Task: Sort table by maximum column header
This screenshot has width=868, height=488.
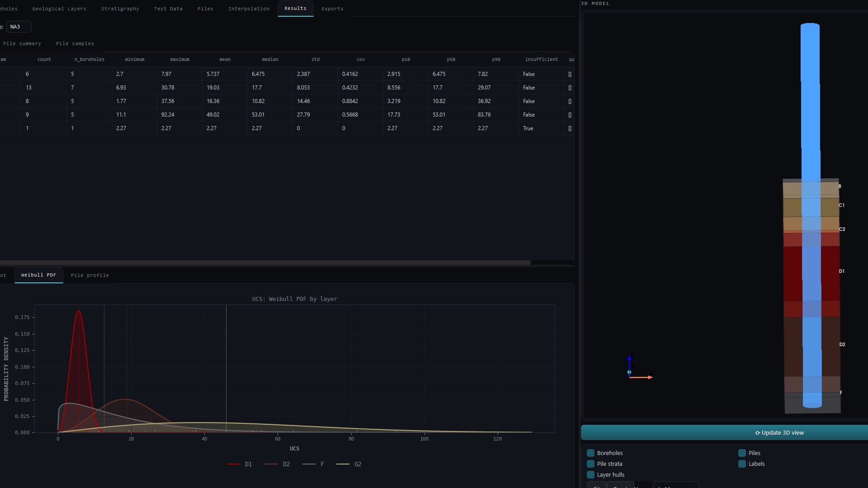Action: tap(180, 60)
